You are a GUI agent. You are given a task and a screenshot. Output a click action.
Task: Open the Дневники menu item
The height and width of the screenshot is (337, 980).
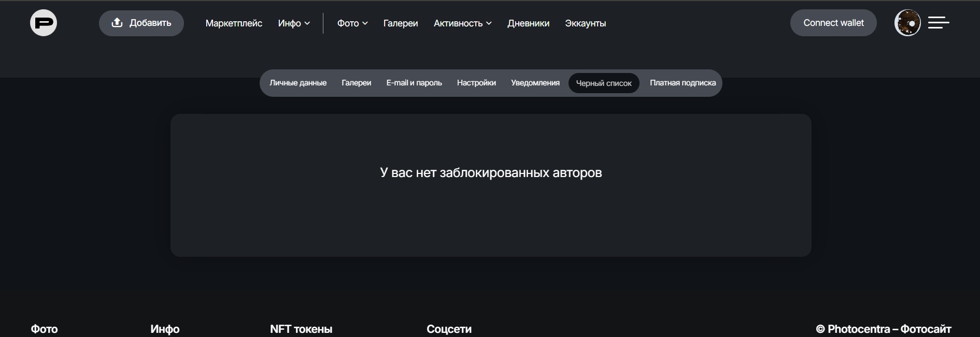[x=528, y=23]
